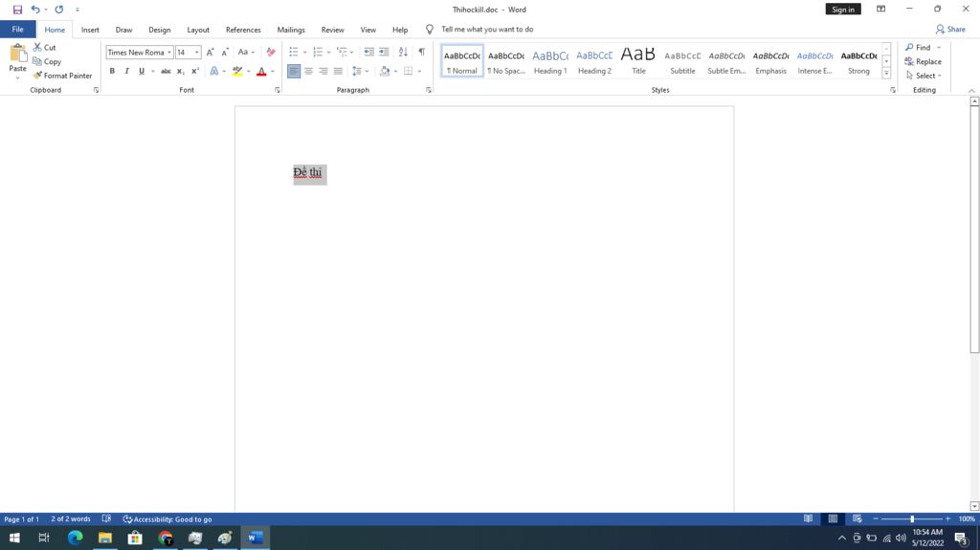Image resolution: width=980 pixels, height=550 pixels.
Task: Open proofing errors status icon
Action: click(107, 518)
